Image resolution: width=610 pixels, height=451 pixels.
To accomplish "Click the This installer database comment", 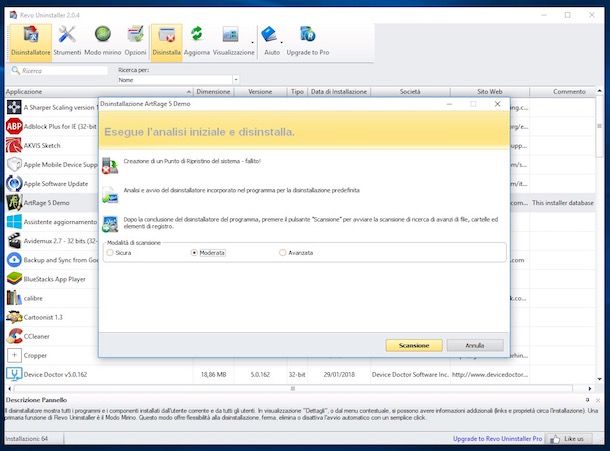I will click(563, 203).
